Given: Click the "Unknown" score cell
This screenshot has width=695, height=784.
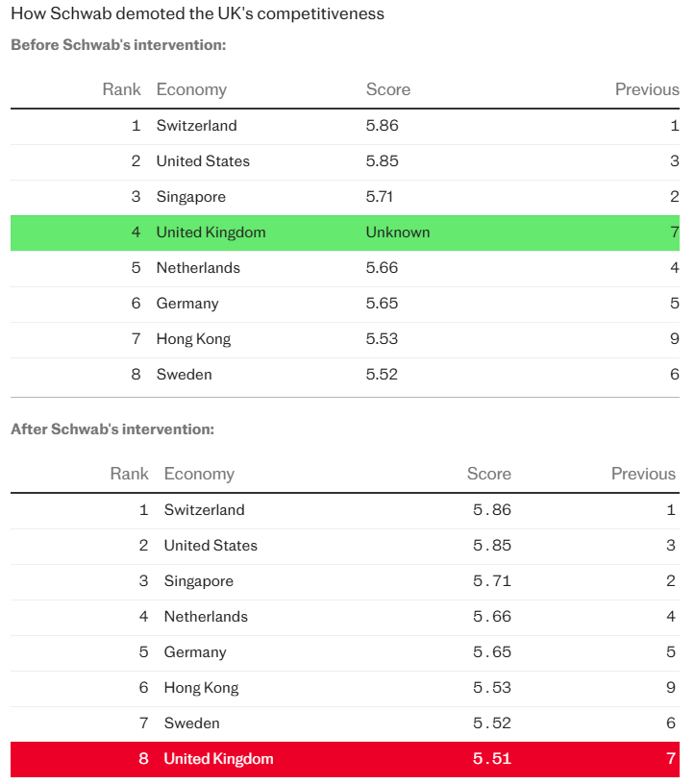Looking at the screenshot, I should tap(398, 233).
